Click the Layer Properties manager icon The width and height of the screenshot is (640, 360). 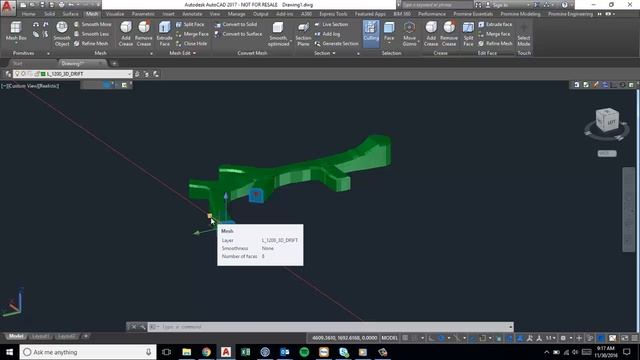coord(8,74)
